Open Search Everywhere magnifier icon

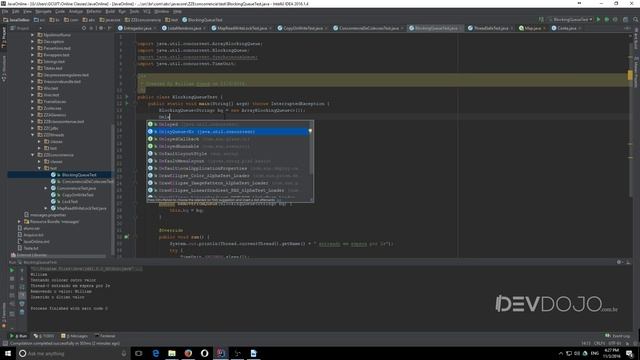coord(635,20)
